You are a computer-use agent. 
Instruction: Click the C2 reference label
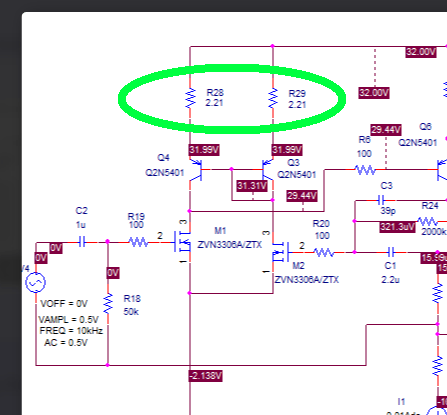pyautogui.click(x=82, y=211)
